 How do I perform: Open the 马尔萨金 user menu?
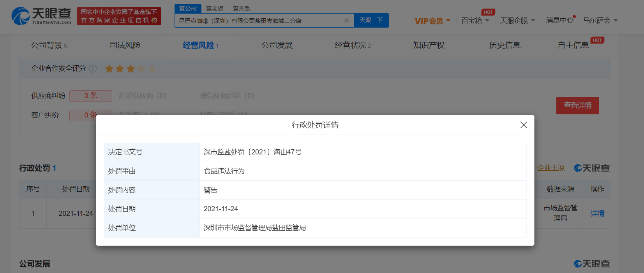point(600,20)
